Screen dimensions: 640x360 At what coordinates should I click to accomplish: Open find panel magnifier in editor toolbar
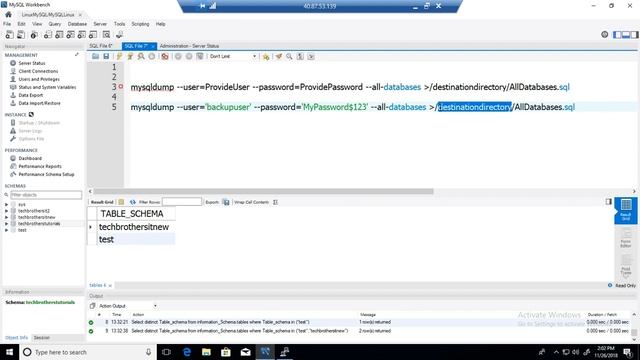click(x=289, y=56)
